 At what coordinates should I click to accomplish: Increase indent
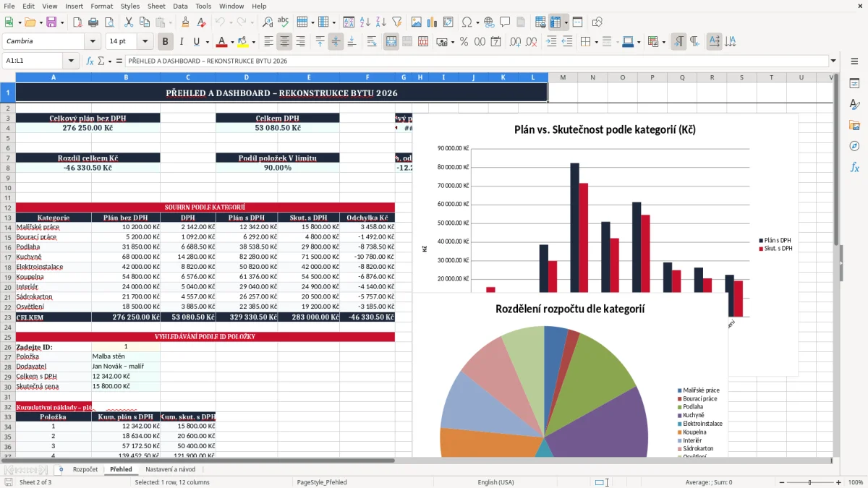click(x=551, y=42)
